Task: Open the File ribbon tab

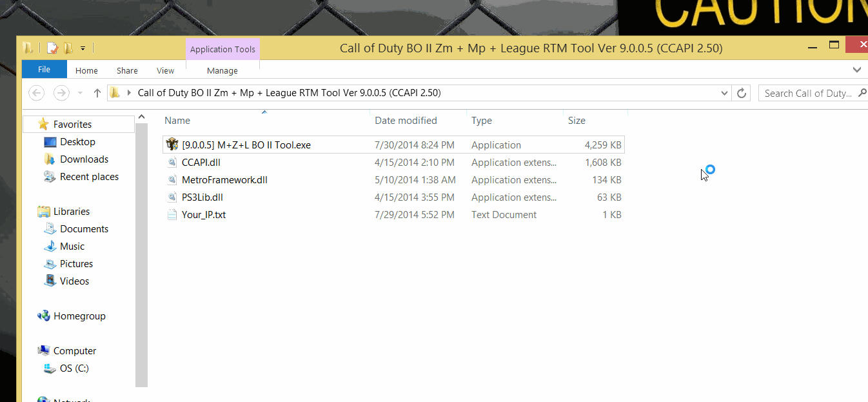Action: click(44, 70)
